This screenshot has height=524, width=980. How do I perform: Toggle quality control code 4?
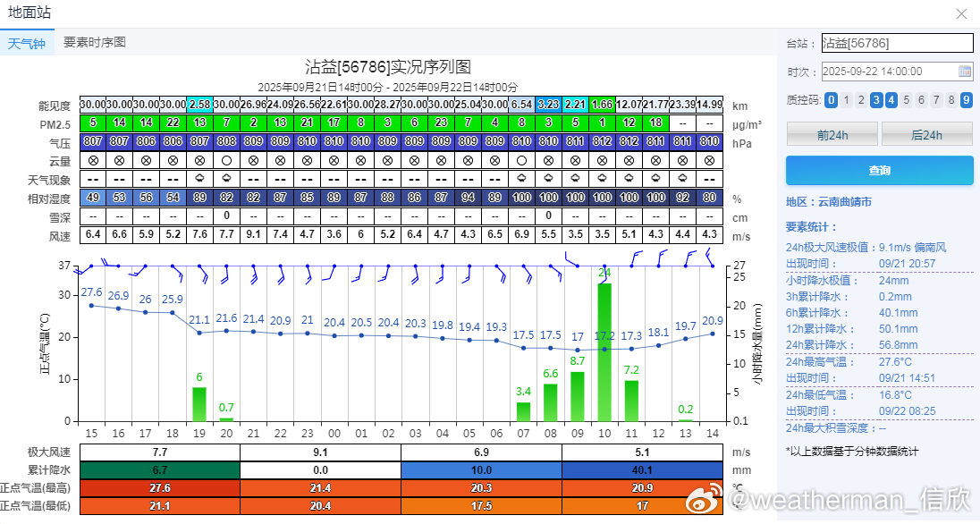[x=891, y=100]
